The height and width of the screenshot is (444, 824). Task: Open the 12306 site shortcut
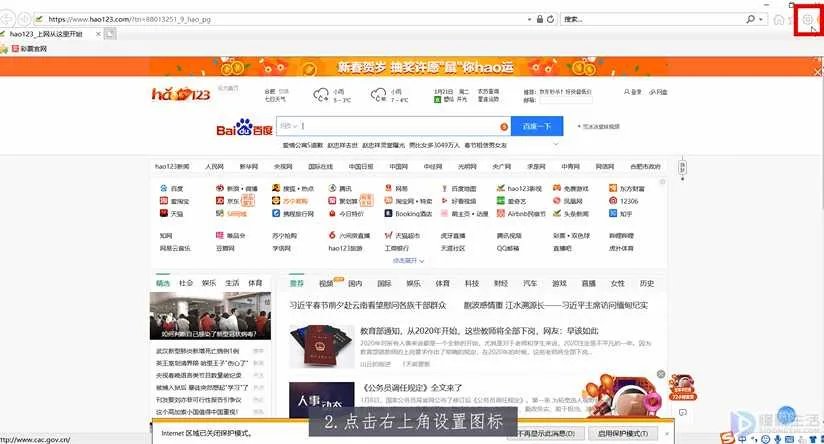click(623, 201)
